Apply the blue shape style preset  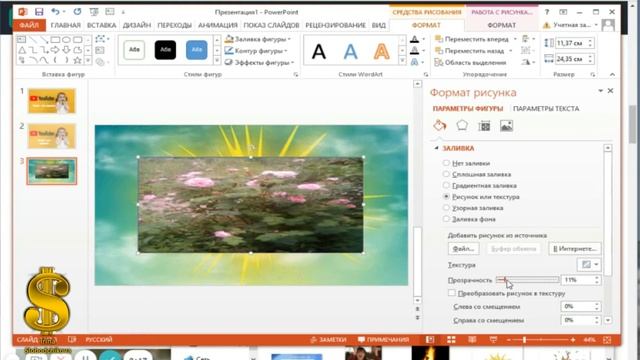pos(196,50)
